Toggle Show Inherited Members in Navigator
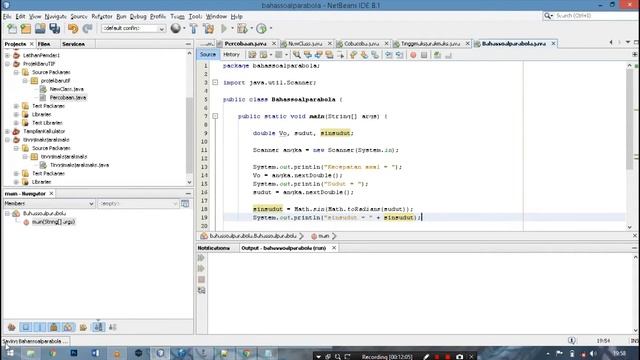Screen dimensions: 640x360 click(11, 327)
